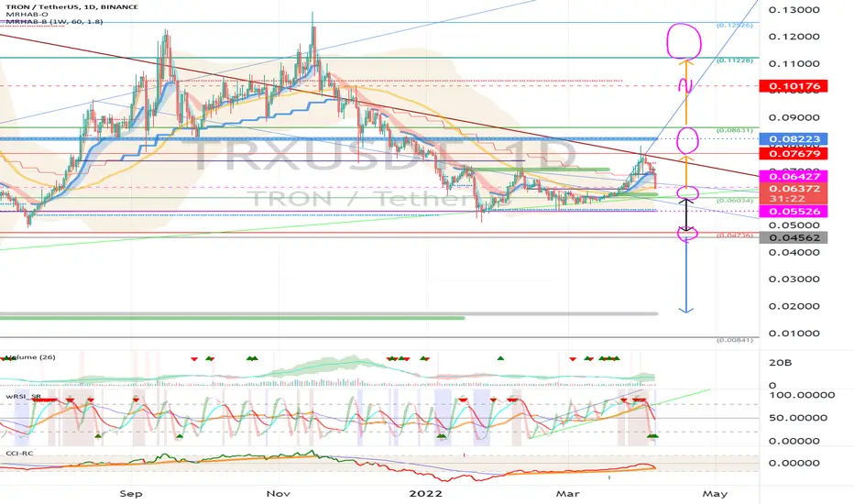Click the Mar label on time axis
854x504 pixels.
point(567,494)
